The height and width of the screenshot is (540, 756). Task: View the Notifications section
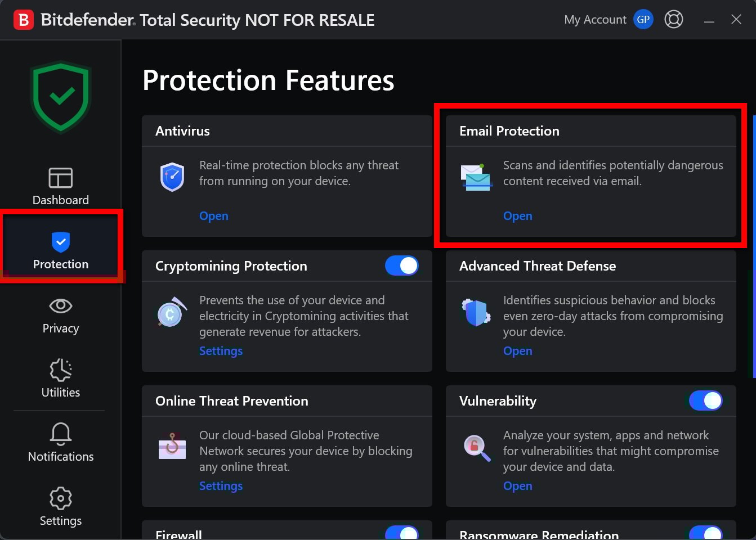pyautogui.click(x=60, y=443)
